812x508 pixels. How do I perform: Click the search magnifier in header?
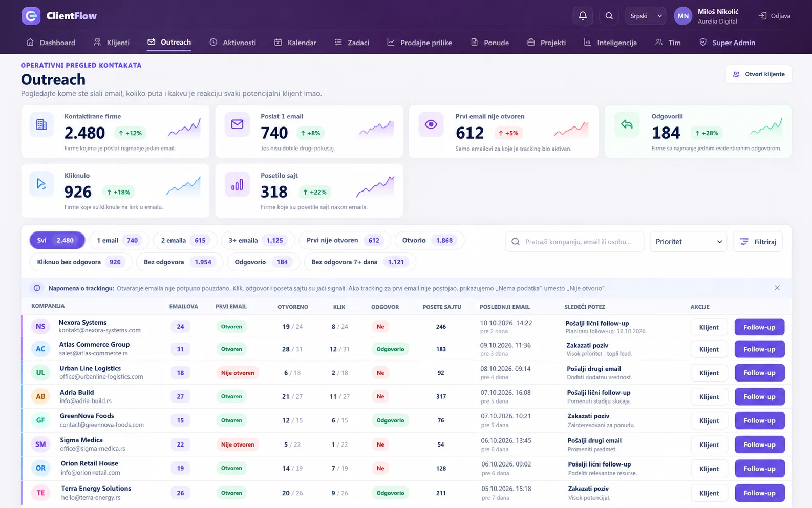click(609, 16)
